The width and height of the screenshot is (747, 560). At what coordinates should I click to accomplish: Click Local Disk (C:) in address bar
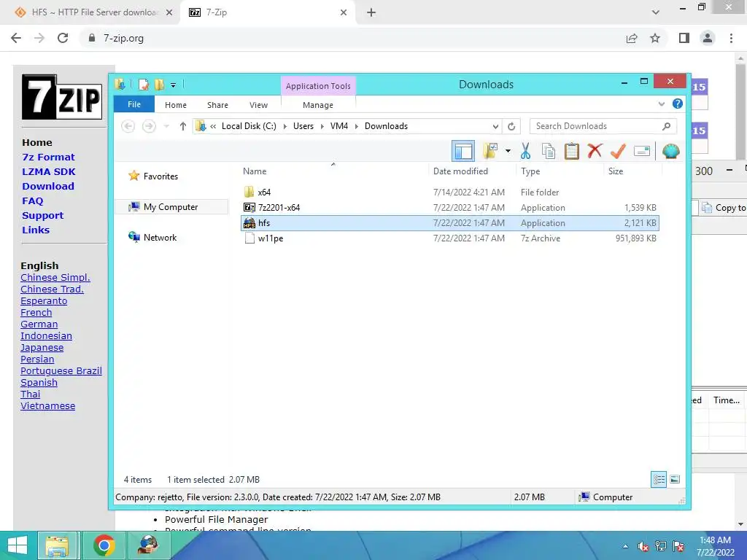tap(249, 126)
